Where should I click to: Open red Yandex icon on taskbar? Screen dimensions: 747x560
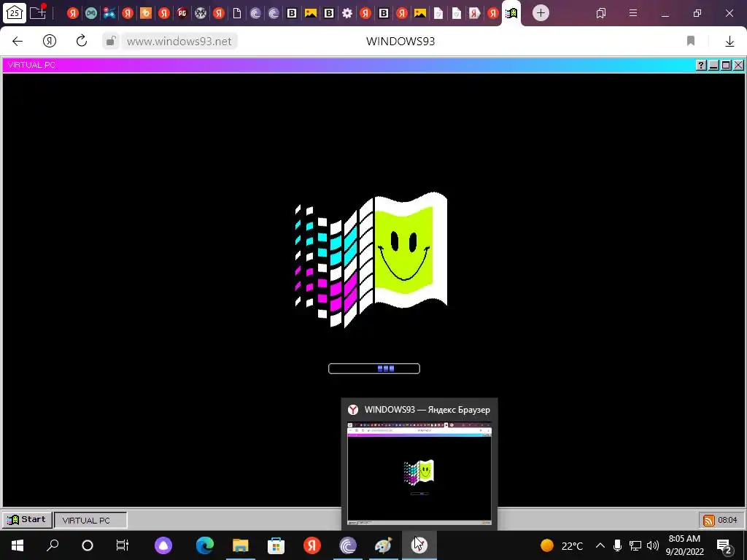tap(312, 545)
